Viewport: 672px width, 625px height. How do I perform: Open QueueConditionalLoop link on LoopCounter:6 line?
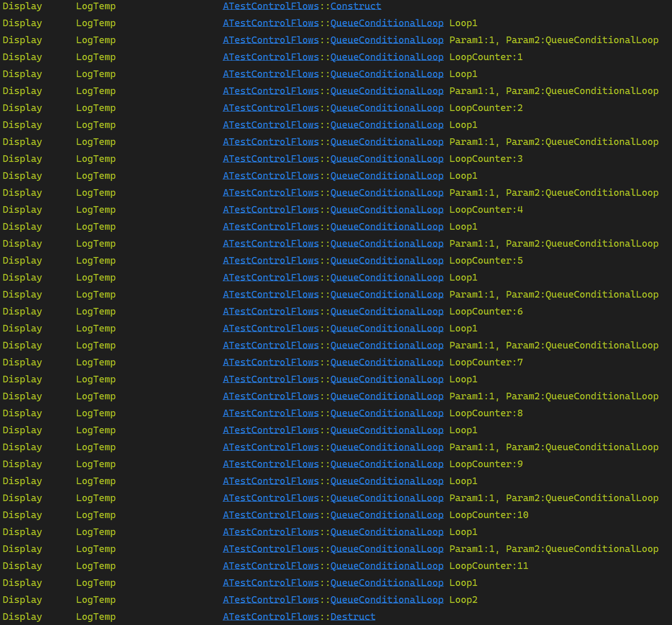click(x=387, y=311)
